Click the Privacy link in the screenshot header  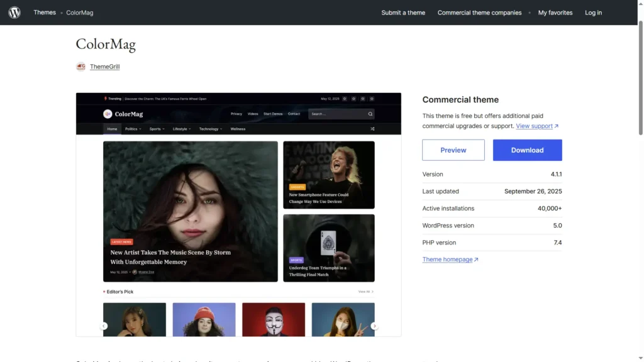pos(236,114)
